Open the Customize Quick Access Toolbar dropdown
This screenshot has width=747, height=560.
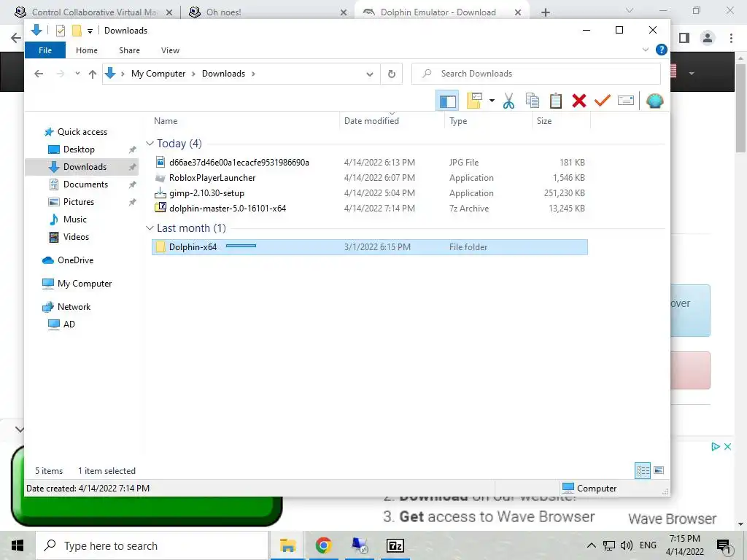point(90,31)
